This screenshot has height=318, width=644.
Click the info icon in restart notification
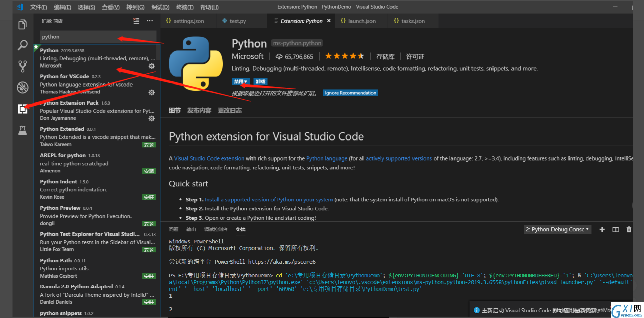pos(477,310)
